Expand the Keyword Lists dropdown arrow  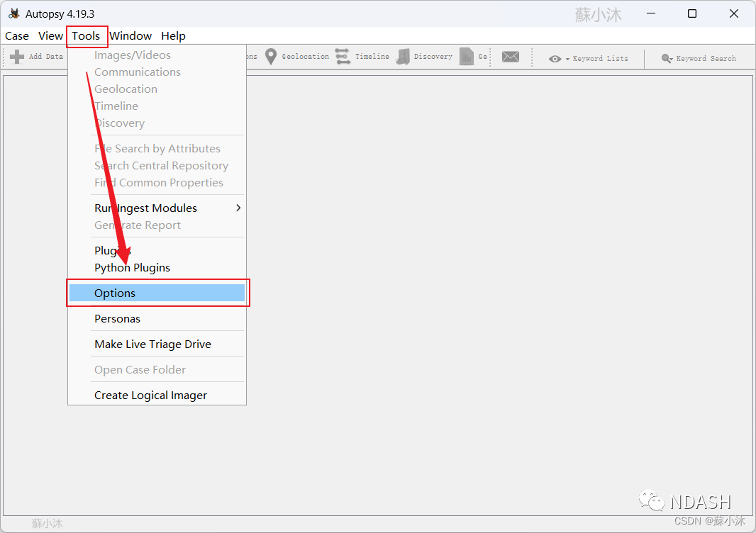pos(567,59)
